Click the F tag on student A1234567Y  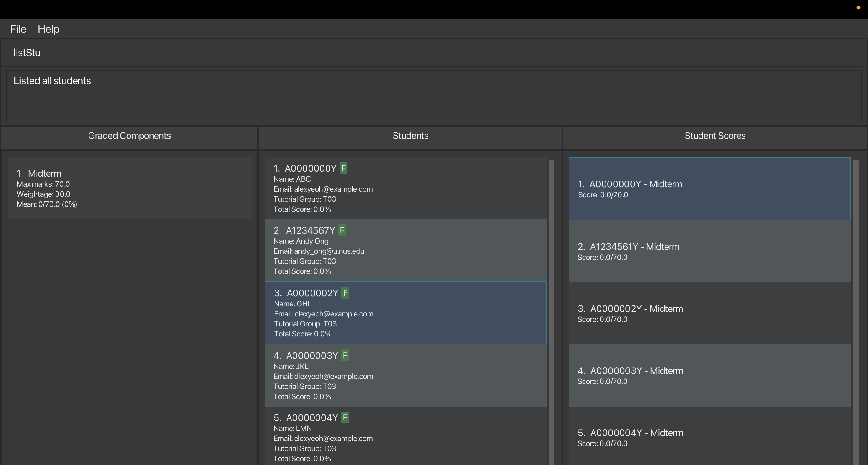[x=342, y=230]
